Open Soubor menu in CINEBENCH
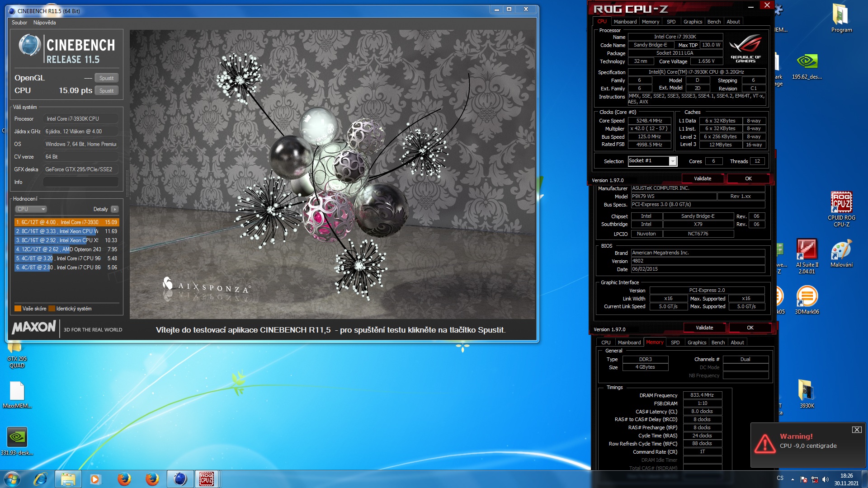 tap(19, 23)
